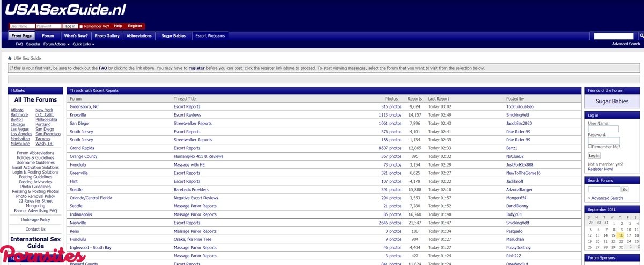Click the Help link in the login bar
The image size is (644, 265).
coord(118,26)
